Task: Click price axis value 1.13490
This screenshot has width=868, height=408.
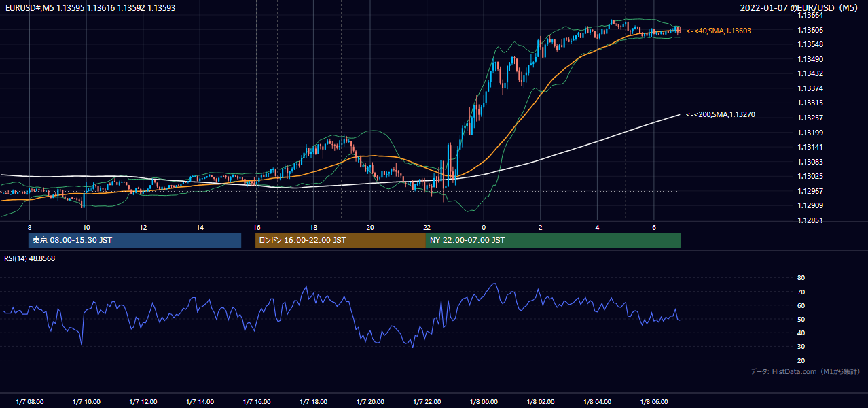Action: pos(810,59)
